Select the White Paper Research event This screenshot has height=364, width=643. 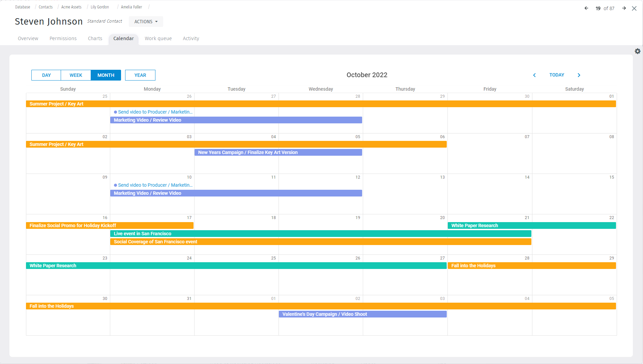202,266
